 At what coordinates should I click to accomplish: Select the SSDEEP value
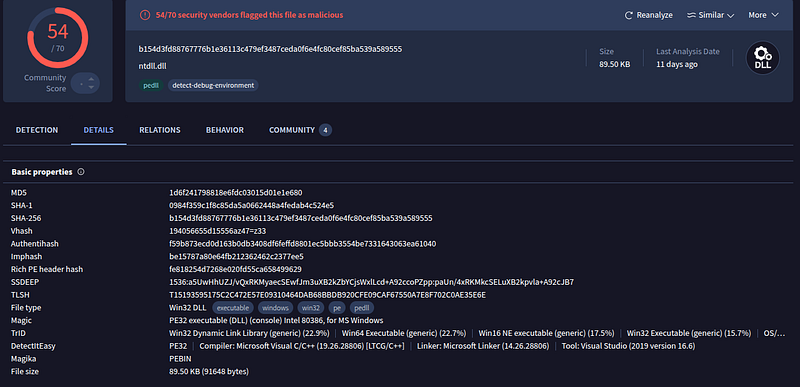(371, 282)
